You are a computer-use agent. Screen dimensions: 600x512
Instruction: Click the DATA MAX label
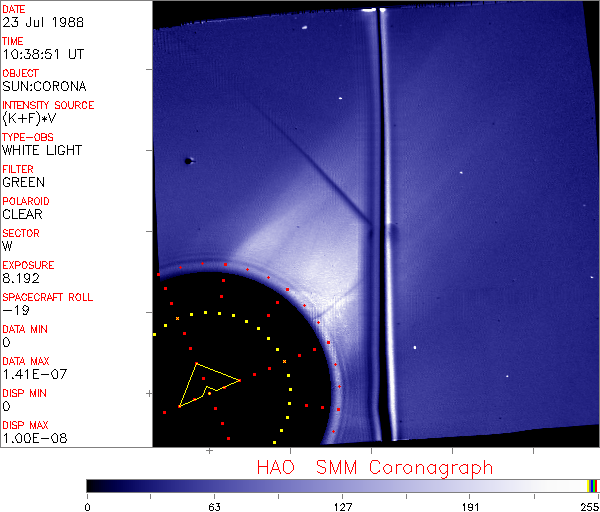[x=26, y=361]
